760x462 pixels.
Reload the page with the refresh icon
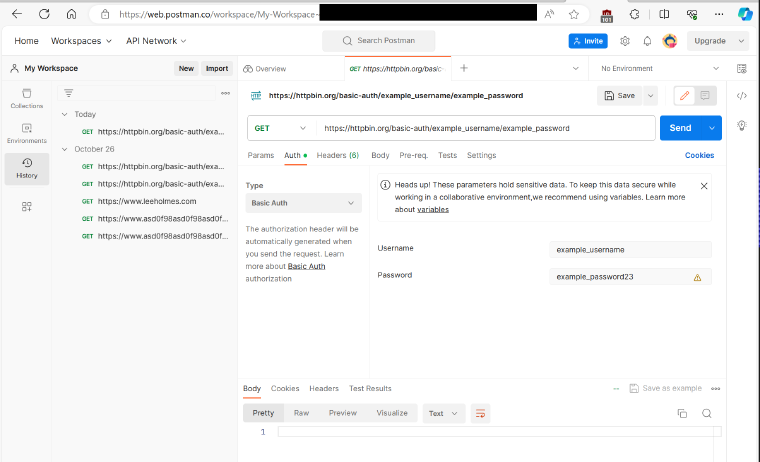point(44,14)
